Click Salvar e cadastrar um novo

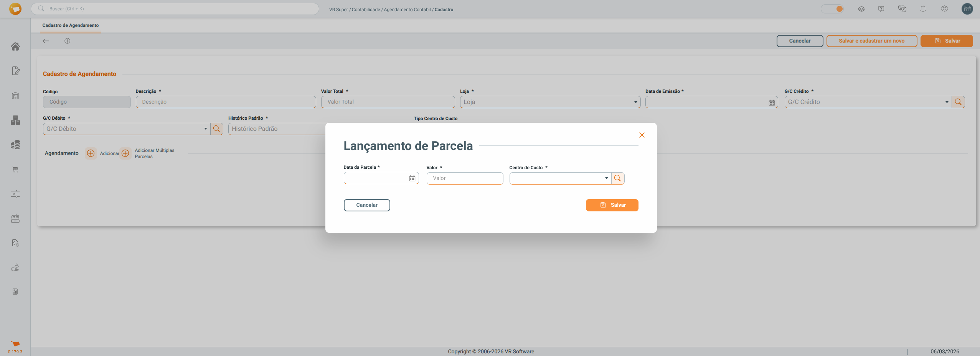[x=871, y=41]
